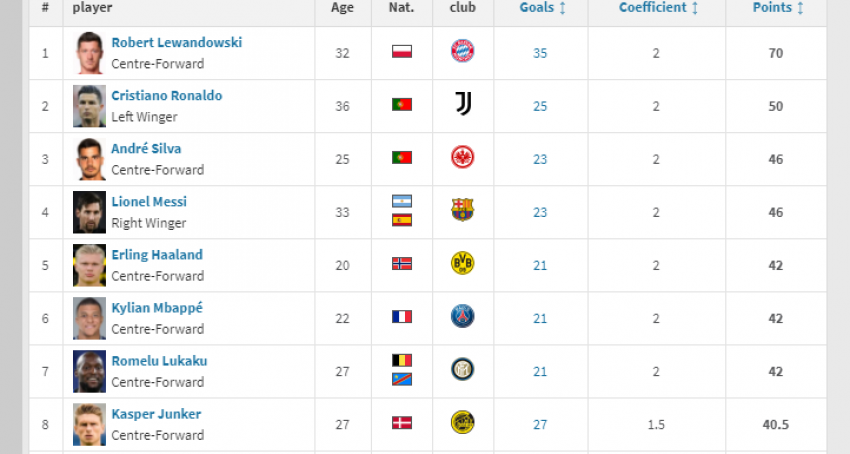Click Lewandowski's 35 goals link

pyautogui.click(x=540, y=53)
